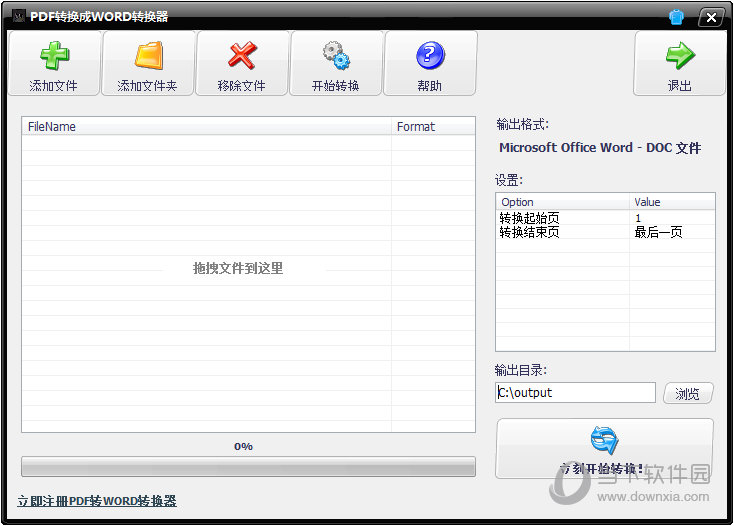734x526 pixels.
Task: Click the Value column header in settings
Action: click(672, 202)
